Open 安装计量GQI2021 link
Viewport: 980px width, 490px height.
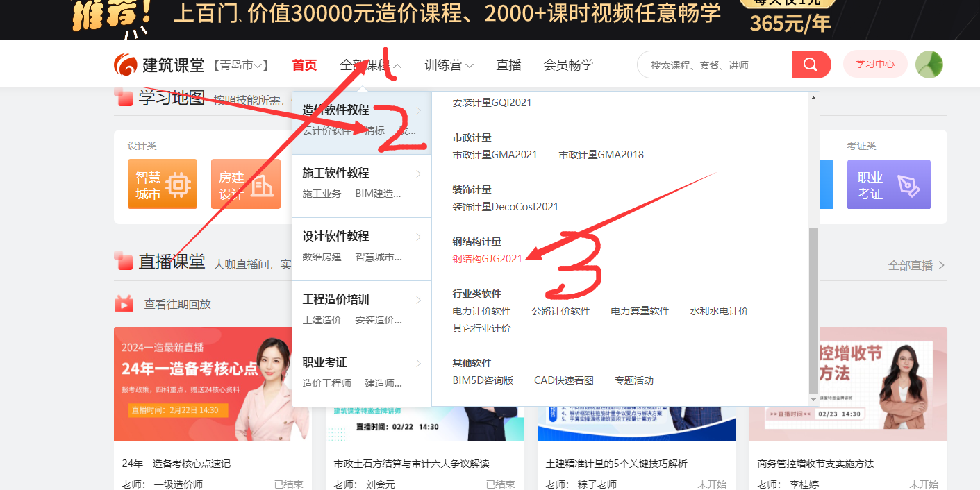[492, 103]
